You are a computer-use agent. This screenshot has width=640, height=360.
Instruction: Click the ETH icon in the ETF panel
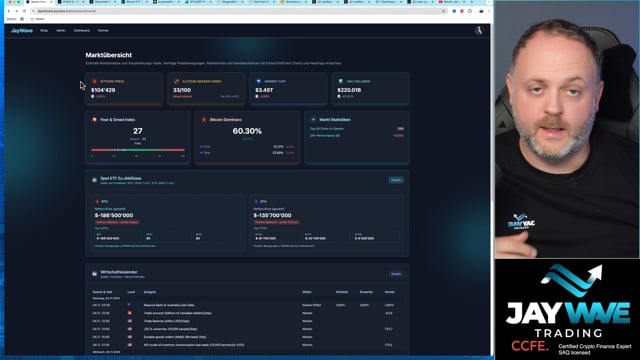click(x=256, y=202)
